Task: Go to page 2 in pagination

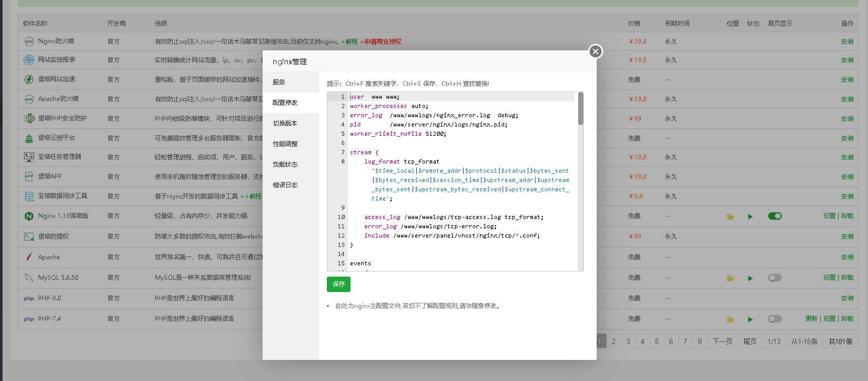Action: 613,341
